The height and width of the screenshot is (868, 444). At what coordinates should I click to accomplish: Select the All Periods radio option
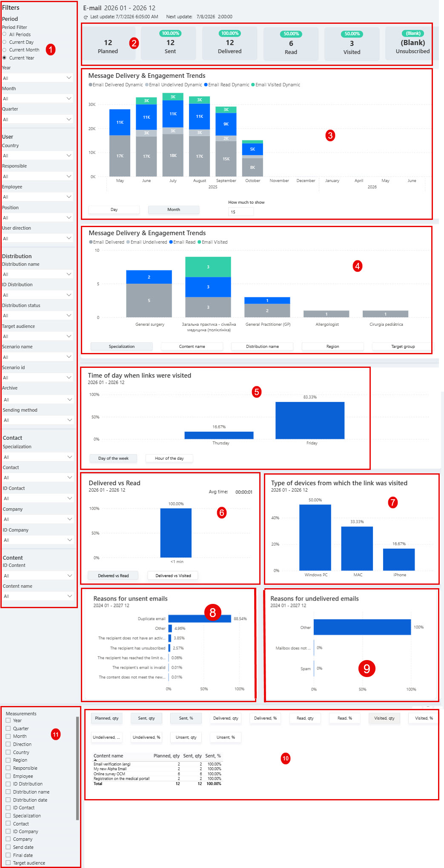[4, 34]
